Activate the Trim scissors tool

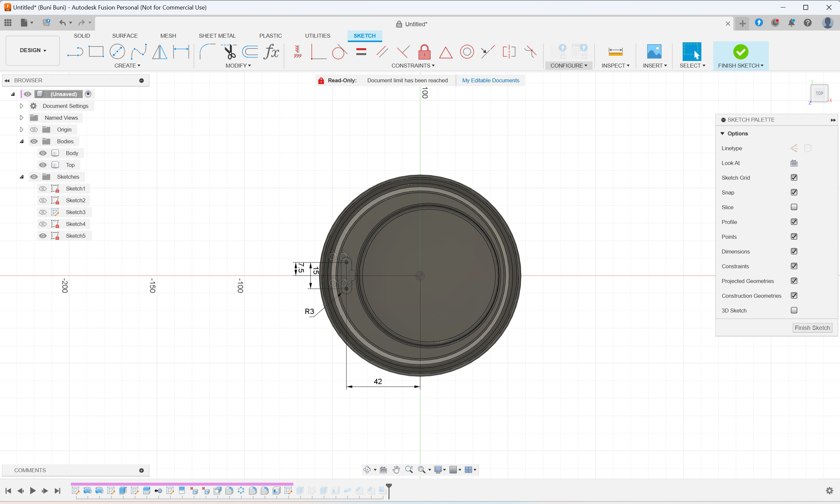click(229, 51)
